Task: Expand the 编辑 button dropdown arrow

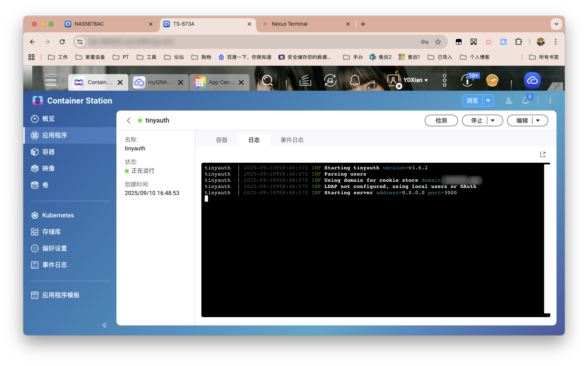Action: coord(538,120)
